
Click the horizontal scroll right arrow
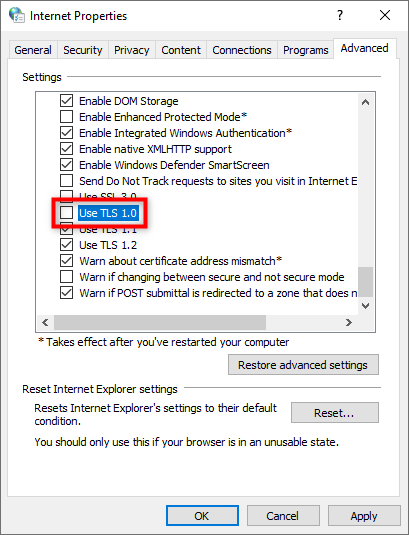click(x=349, y=322)
